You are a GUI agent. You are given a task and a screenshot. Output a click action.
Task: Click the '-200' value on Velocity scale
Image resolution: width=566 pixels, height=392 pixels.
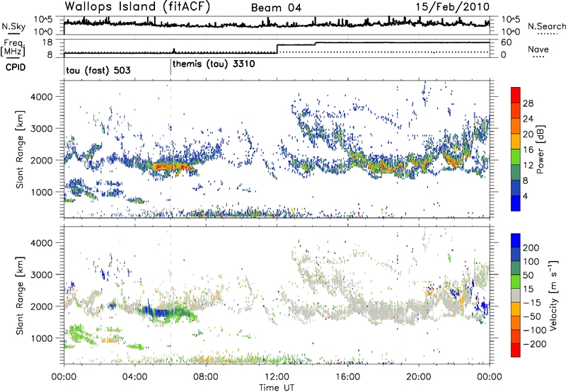(x=534, y=344)
